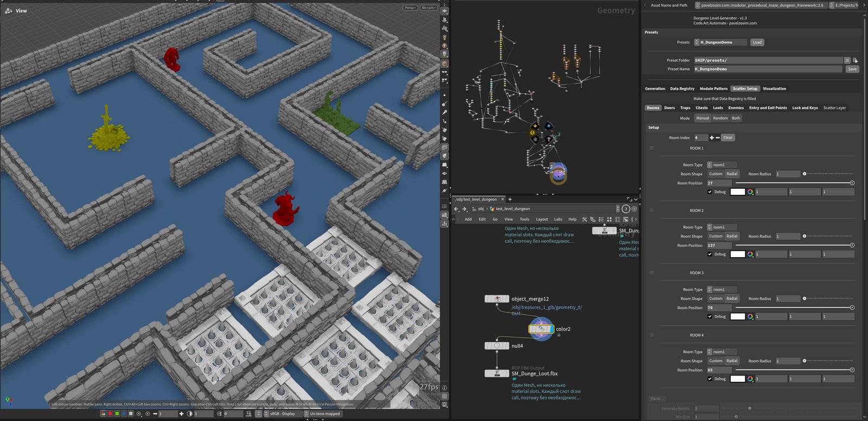
Task: Uncheck the Debug checkbox for ROOM 1
Action: coord(710,192)
